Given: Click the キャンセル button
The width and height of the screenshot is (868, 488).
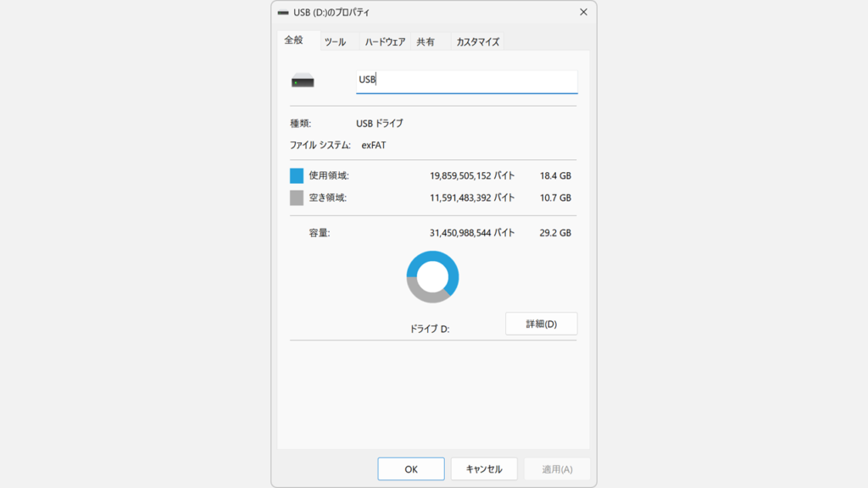Looking at the screenshot, I should [x=484, y=469].
